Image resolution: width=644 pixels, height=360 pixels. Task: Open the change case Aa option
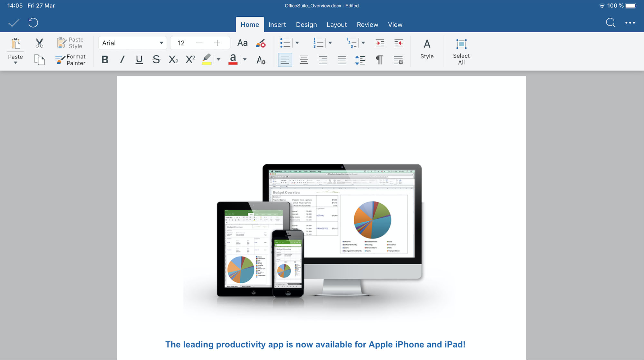pos(242,43)
